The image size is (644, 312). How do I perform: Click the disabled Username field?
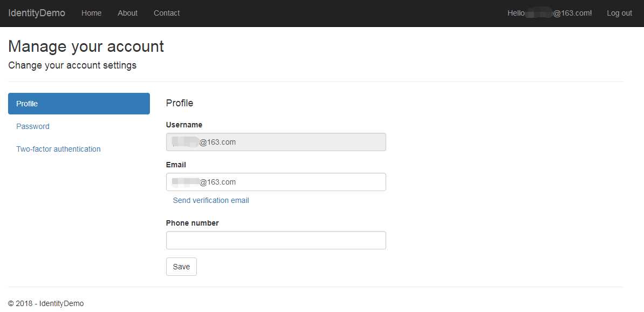pyautogui.click(x=276, y=142)
